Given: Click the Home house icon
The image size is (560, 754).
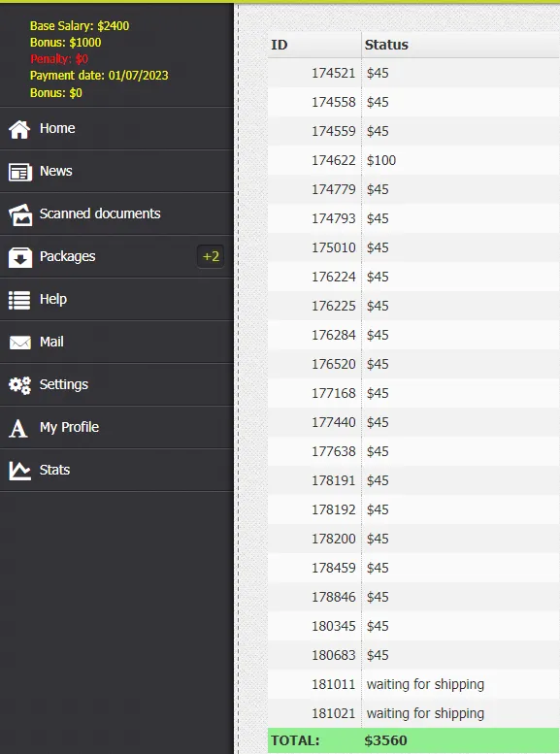Looking at the screenshot, I should pos(19,129).
